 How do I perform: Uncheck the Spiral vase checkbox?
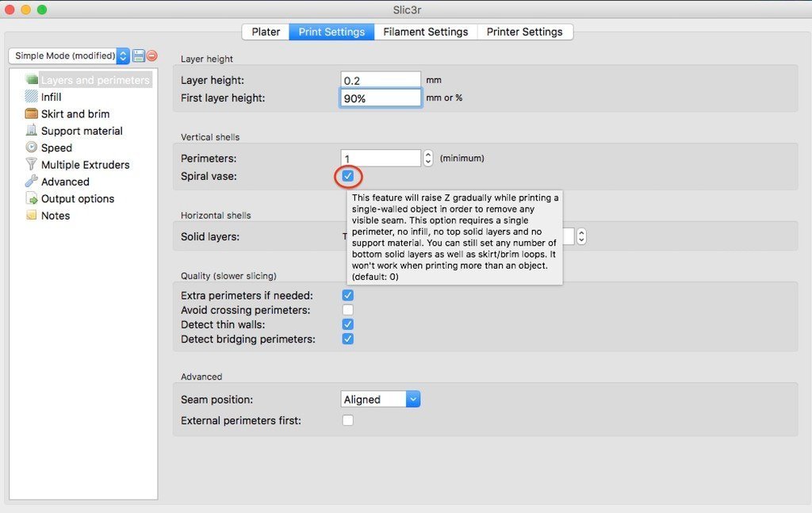pos(348,177)
